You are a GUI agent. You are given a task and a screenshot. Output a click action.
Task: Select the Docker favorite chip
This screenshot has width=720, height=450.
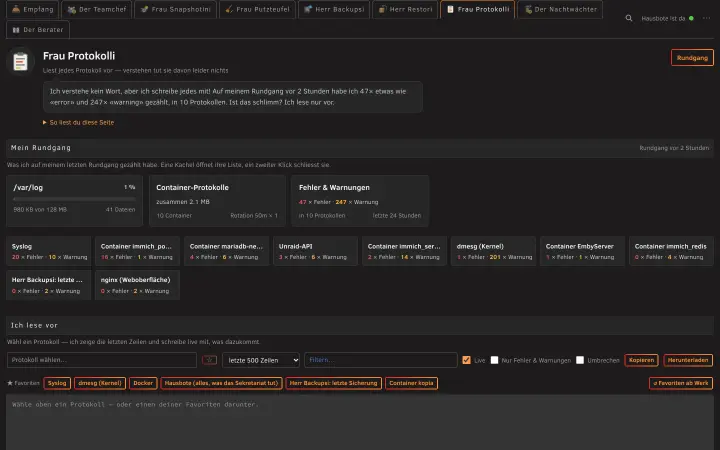tap(143, 383)
